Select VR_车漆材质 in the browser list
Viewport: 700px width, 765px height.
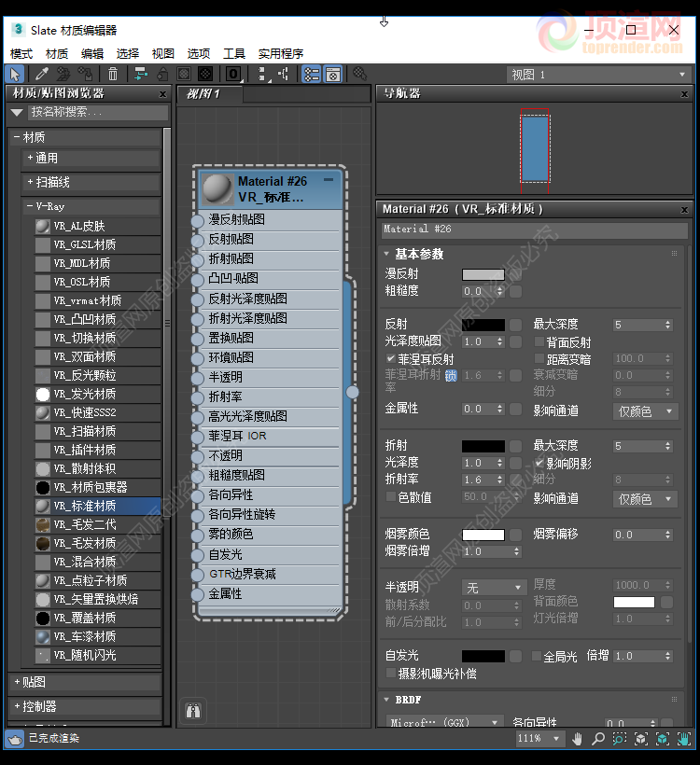[x=98, y=636]
